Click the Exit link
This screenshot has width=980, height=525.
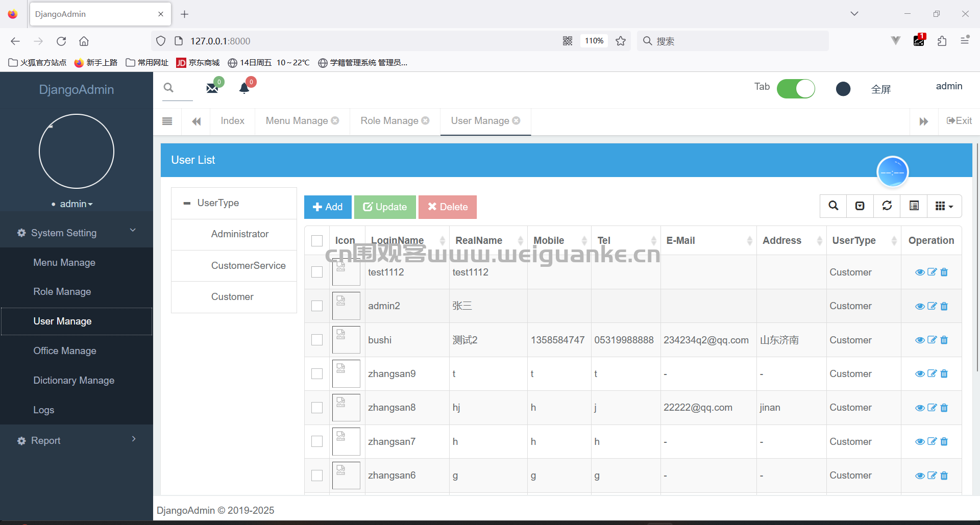pyautogui.click(x=959, y=121)
